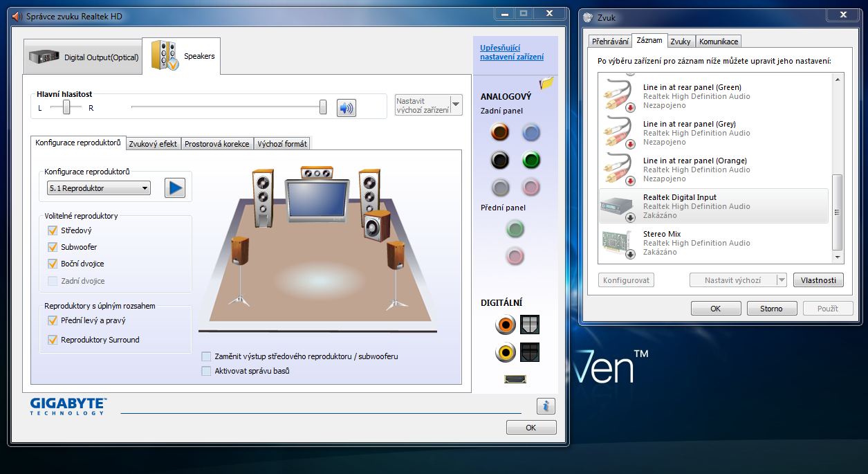Screen dimensions: 868x474
Task: Click the upper digital optical connector icon
Action: tap(530, 325)
